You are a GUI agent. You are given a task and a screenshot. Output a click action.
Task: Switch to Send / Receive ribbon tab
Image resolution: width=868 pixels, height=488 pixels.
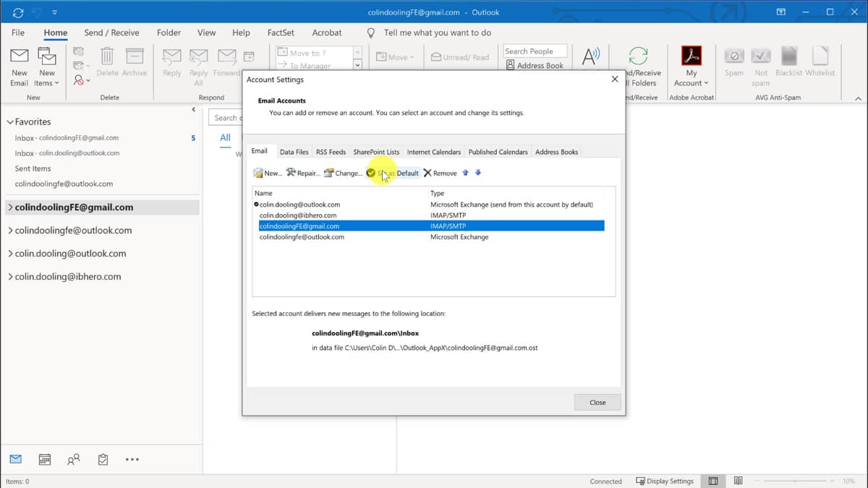[111, 33]
